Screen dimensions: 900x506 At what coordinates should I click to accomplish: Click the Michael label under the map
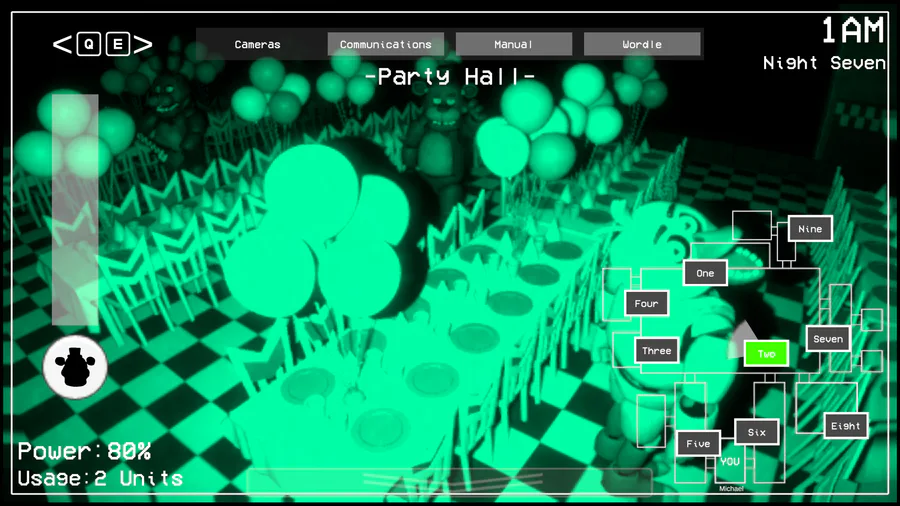731,489
